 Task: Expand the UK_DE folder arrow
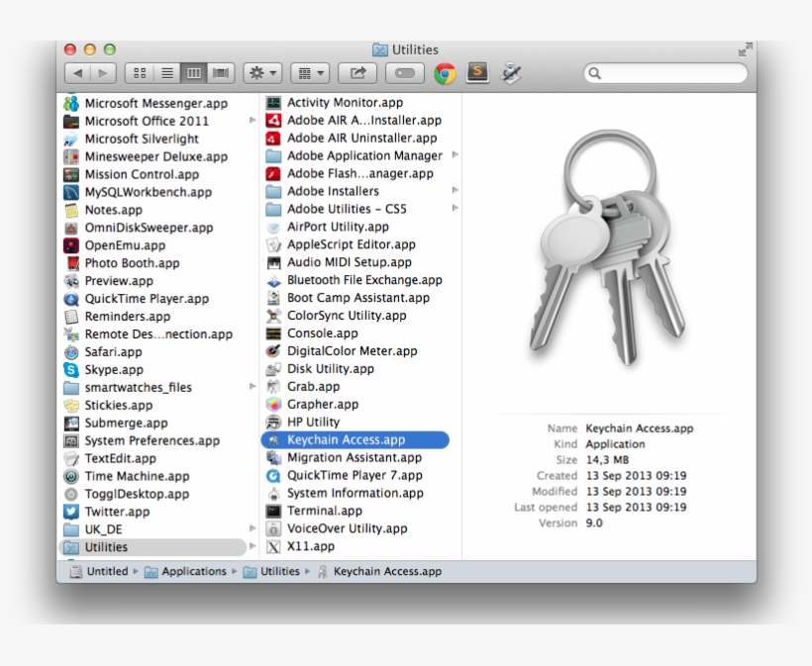click(x=253, y=528)
